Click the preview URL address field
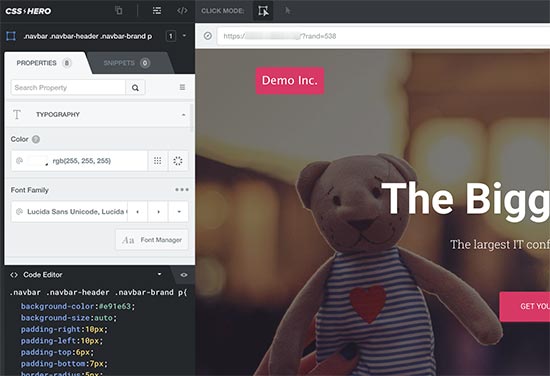Viewport: 550px width, 376px height. [x=383, y=36]
